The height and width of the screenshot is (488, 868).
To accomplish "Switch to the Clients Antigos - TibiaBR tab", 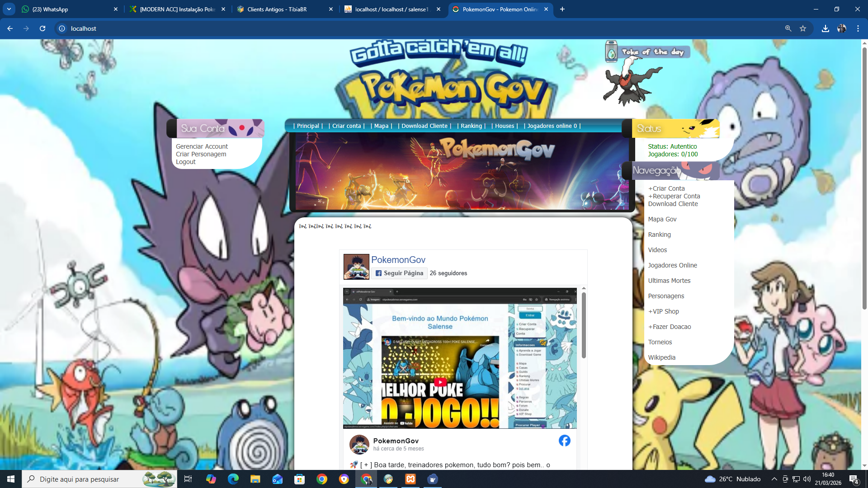I will (x=277, y=9).
